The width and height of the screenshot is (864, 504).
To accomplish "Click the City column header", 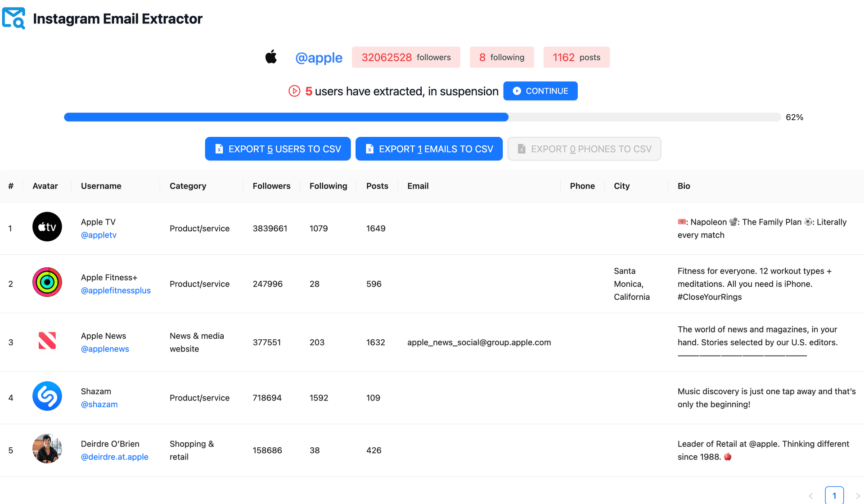I will point(621,186).
